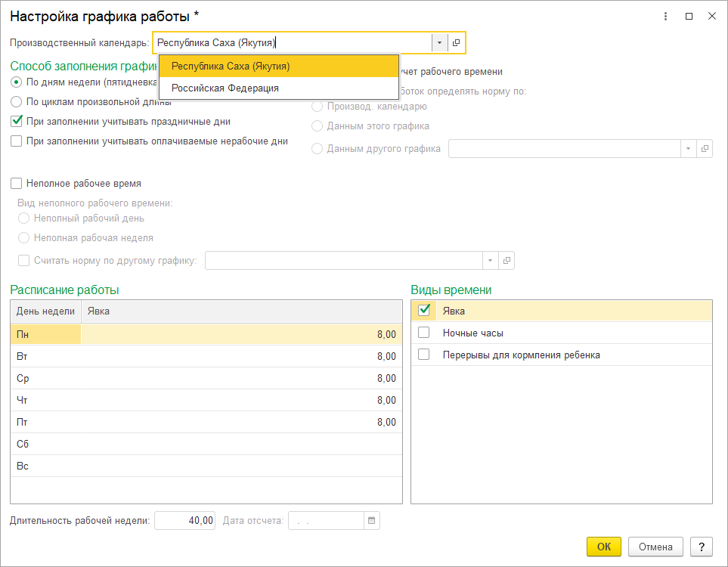
Task: Enable the Неполное рабочее время checkbox
Action: tap(17, 183)
